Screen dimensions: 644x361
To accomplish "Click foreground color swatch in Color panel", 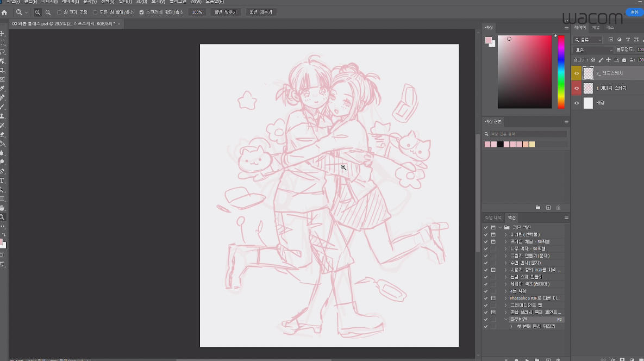I will point(489,40).
